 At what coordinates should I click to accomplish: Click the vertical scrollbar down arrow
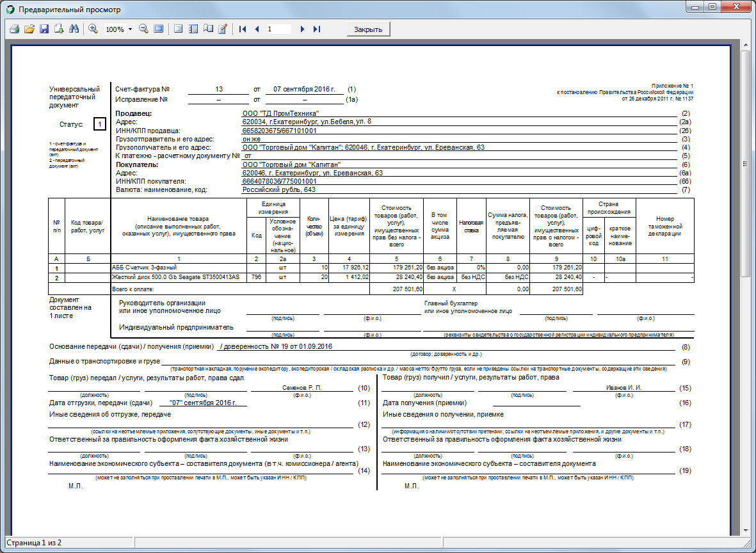[745, 531]
